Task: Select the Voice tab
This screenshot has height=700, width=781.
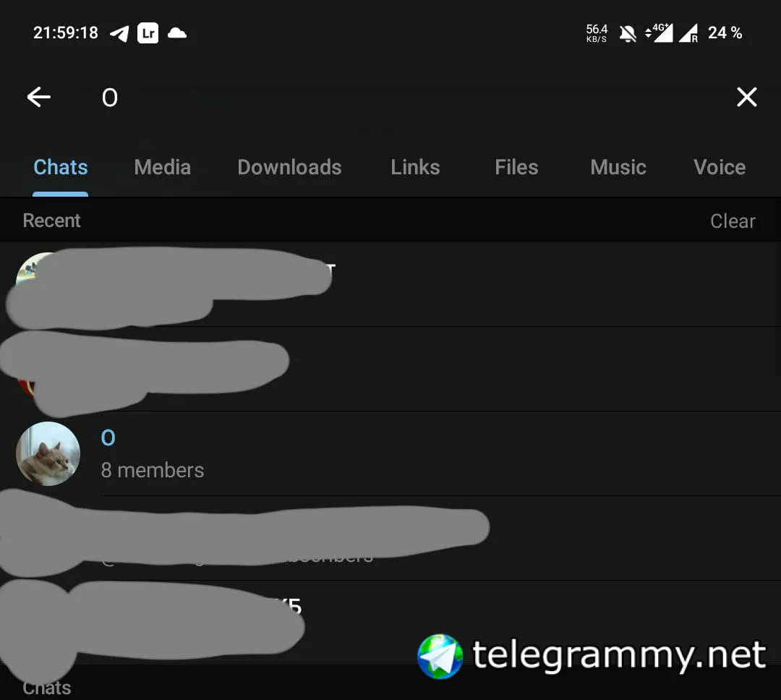Action: tap(720, 167)
